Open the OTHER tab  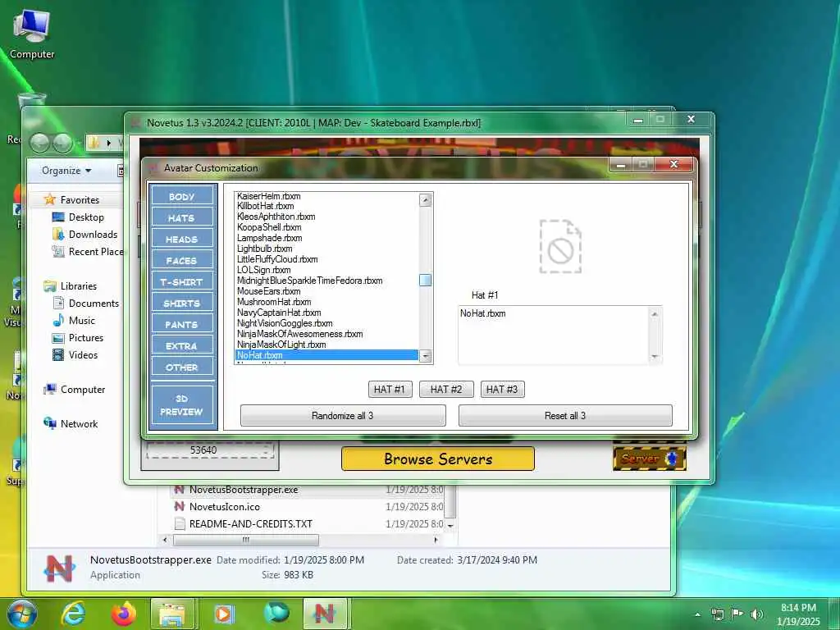[181, 367]
